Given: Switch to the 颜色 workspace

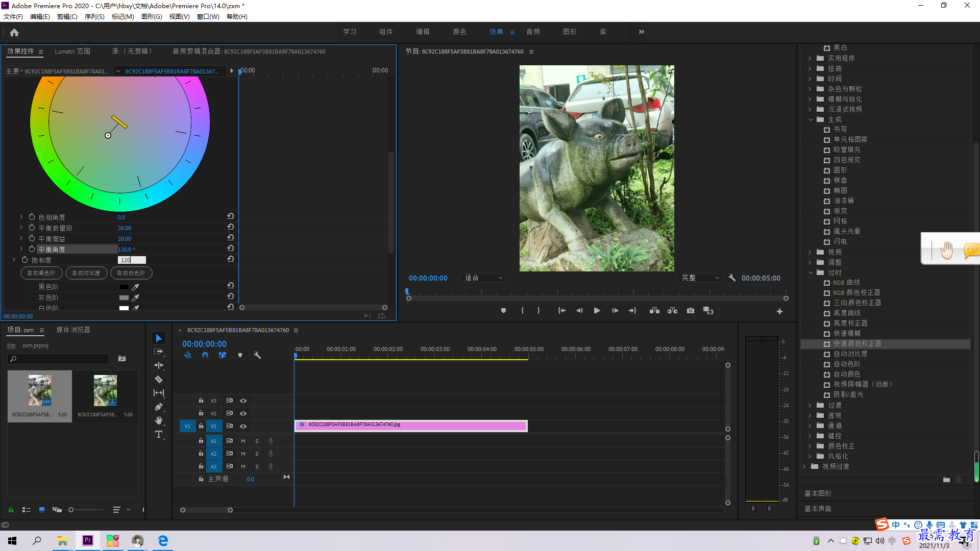Looking at the screenshot, I should [x=459, y=32].
